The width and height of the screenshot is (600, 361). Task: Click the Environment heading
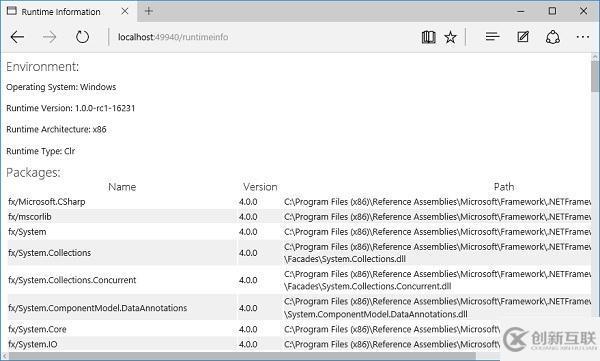(42, 67)
